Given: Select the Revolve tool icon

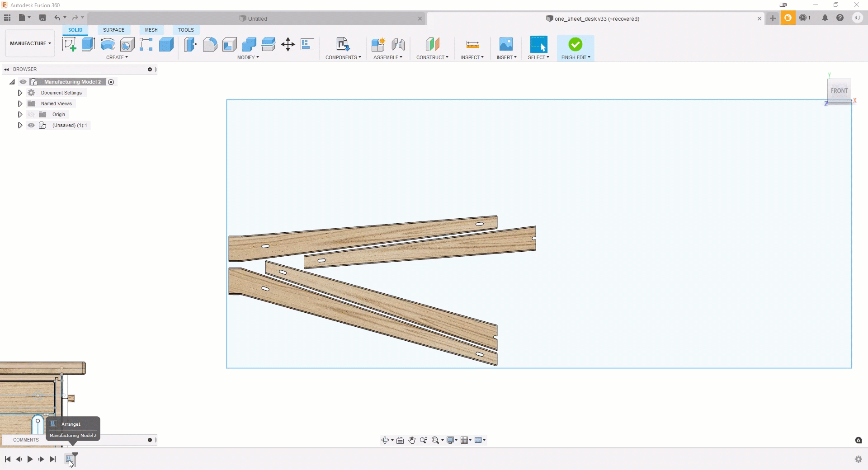Looking at the screenshot, I should (108, 44).
